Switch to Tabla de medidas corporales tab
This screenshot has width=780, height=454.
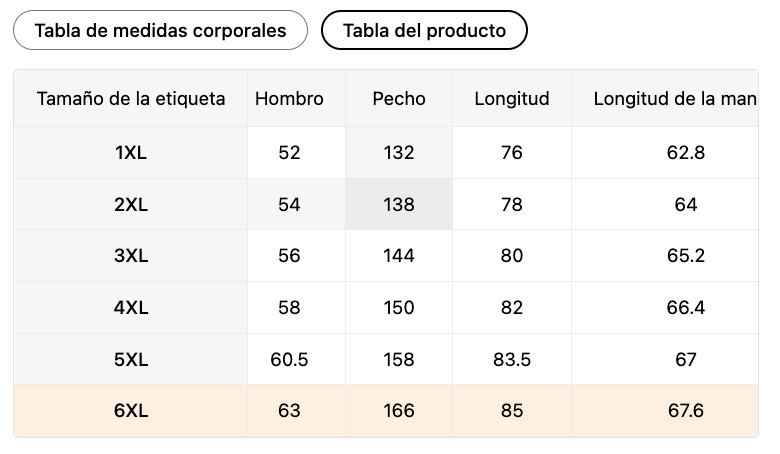(160, 30)
